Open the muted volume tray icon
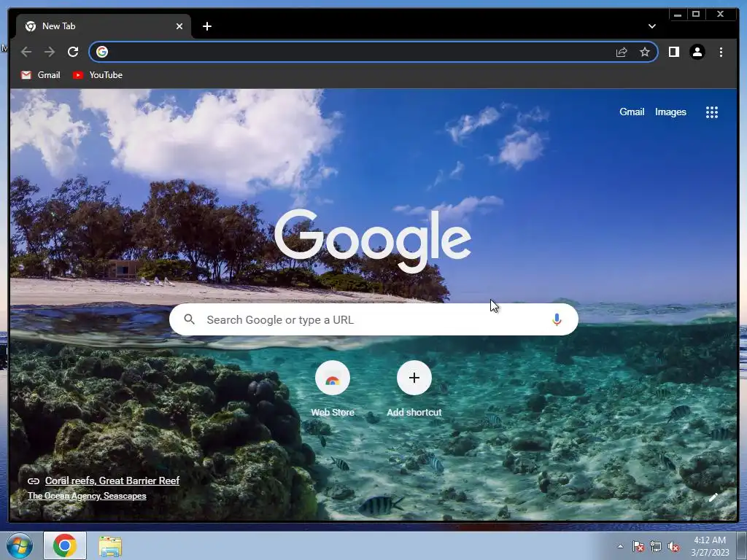Viewport: 747px width, 560px height. coord(673,547)
